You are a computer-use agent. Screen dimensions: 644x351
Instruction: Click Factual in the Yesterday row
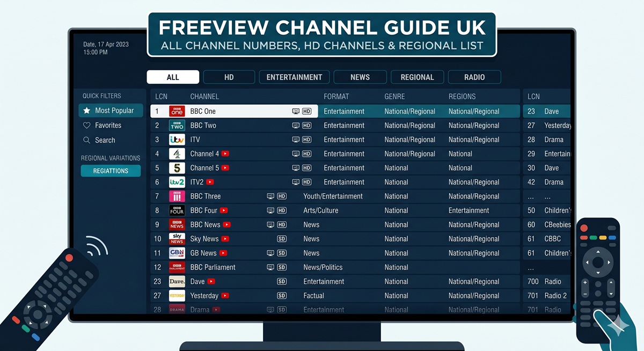(314, 296)
